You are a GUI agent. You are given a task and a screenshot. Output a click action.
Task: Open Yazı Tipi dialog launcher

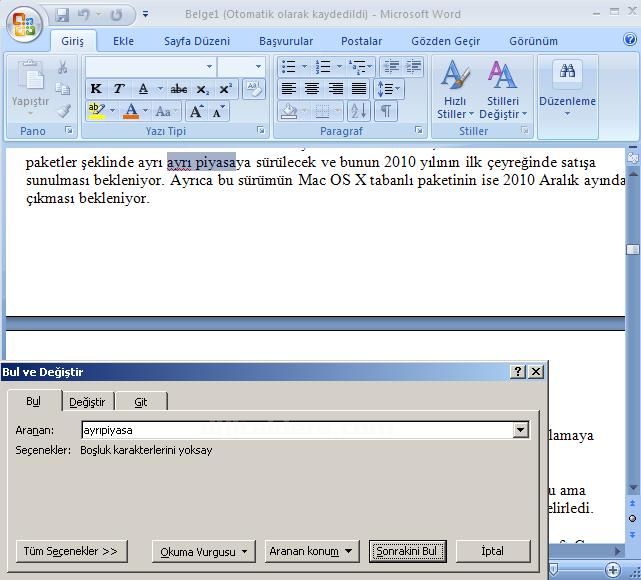point(260,130)
